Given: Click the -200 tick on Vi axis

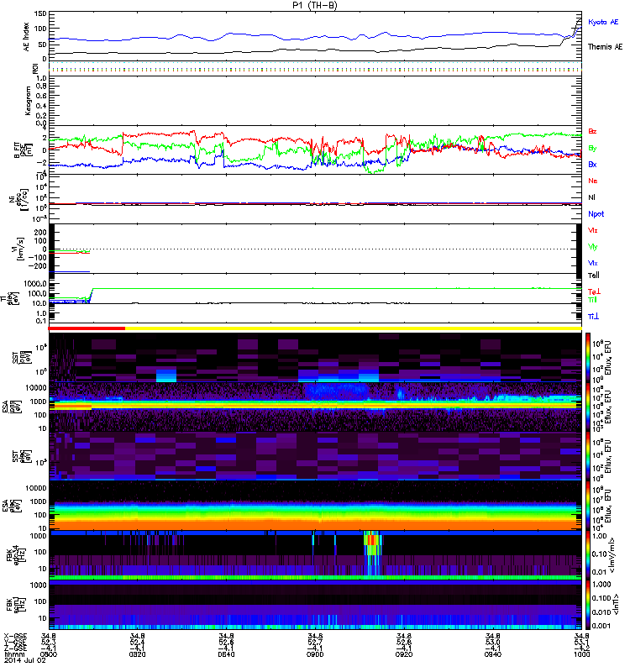Looking at the screenshot, I should click(37, 265).
